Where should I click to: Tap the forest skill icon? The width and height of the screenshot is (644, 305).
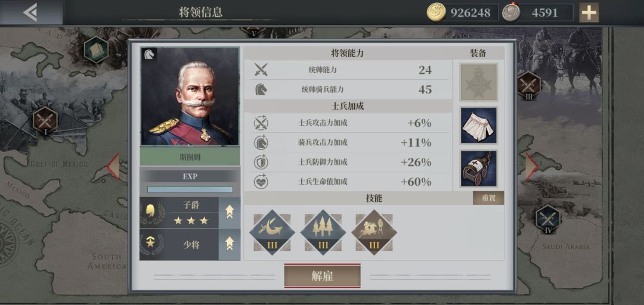pyautogui.click(x=323, y=232)
